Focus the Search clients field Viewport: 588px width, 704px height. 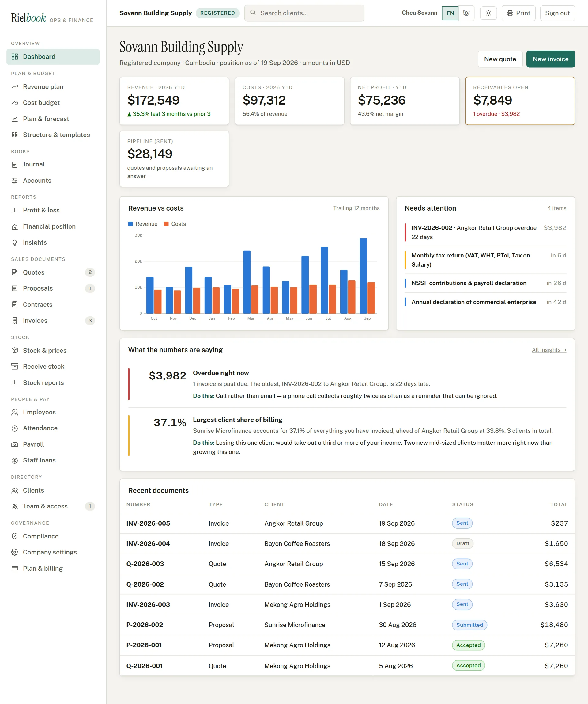click(x=304, y=13)
